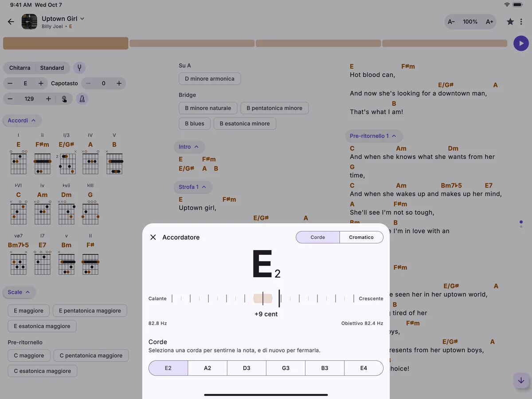
Task: Toggle the metronome icon
Action: pos(82,99)
